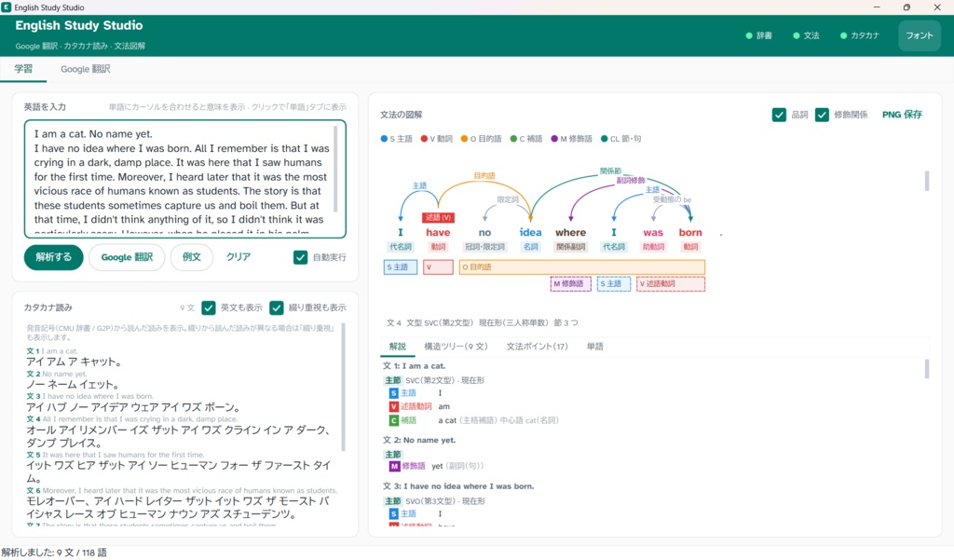Open the 文法ポイント(17) tab
This screenshot has height=560, width=954.
tap(538, 347)
